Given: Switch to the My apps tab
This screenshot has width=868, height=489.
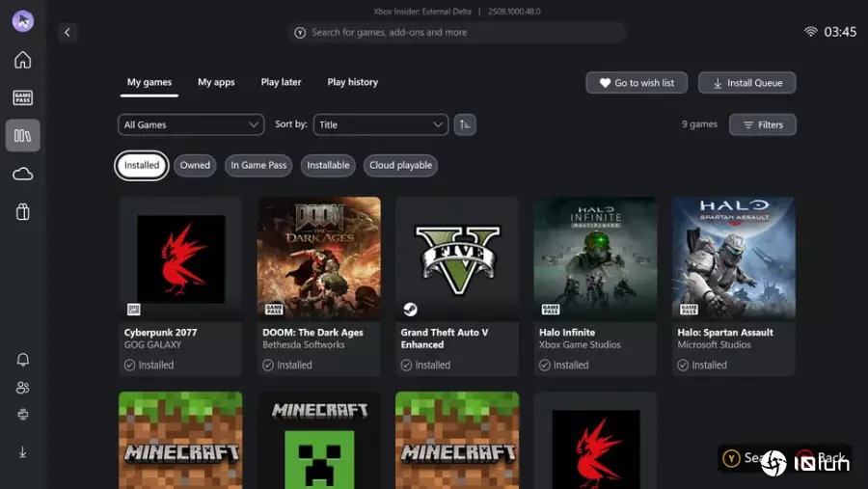Looking at the screenshot, I should pyautogui.click(x=216, y=82).
